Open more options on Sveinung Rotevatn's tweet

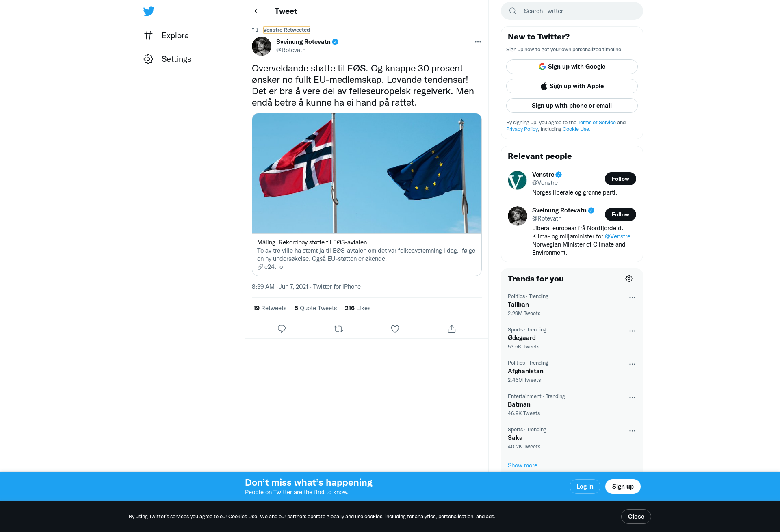click(478, 42)
